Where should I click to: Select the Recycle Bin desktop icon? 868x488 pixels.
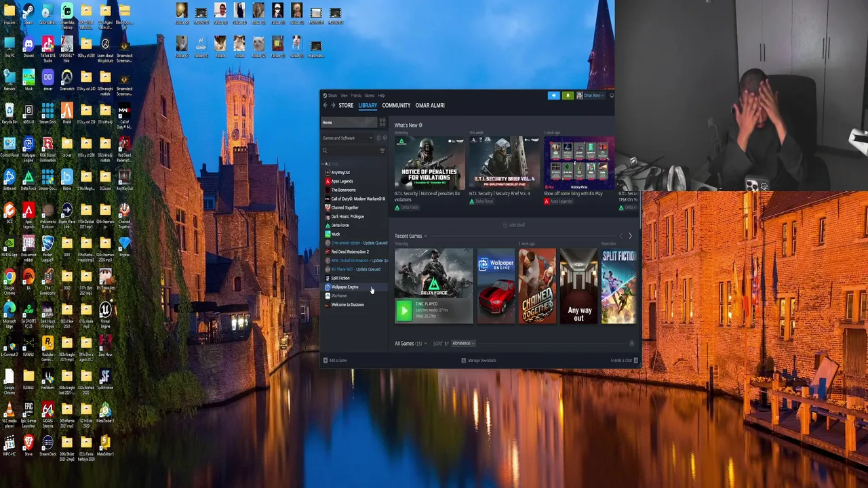tap(9, 115)
